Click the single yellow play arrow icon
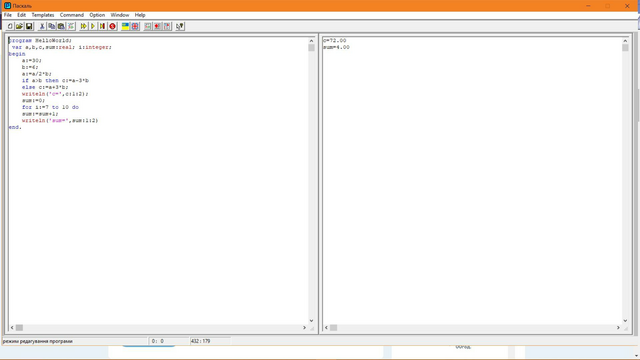 click(93, 26)
